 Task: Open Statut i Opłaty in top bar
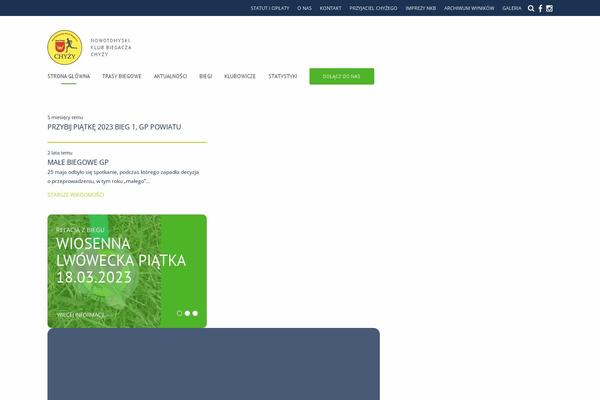270,8
